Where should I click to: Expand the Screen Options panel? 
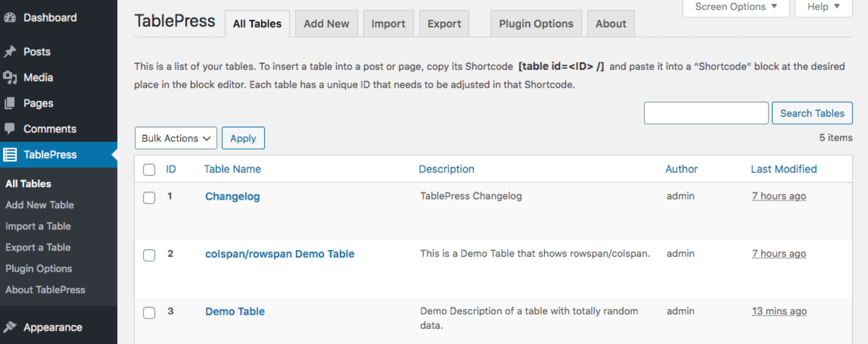736,7
